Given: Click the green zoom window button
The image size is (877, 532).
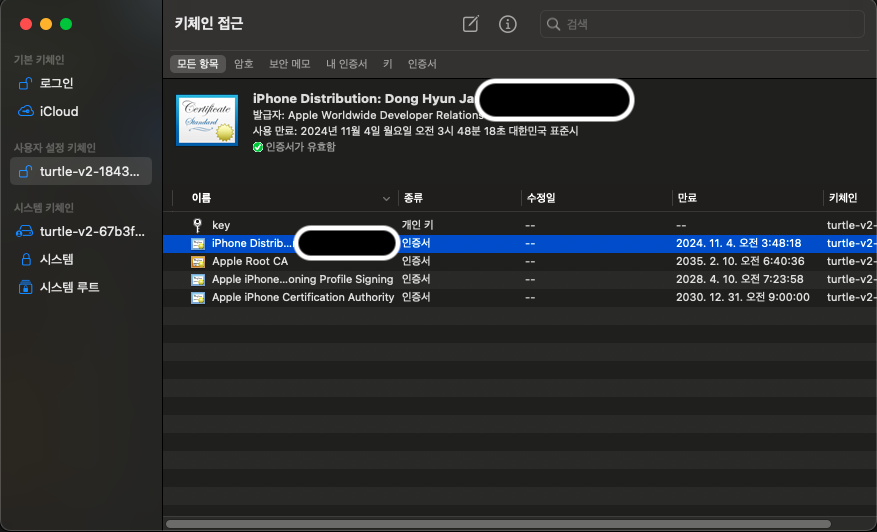Looking at the screenshot, I should click(66, 24).
